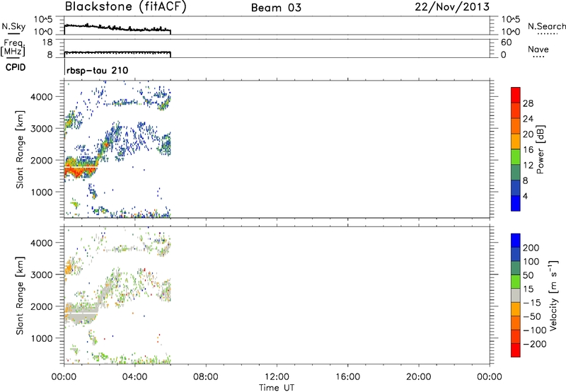566x392 pixels.
Task: Click the frequency trace line near 8 MHz
Action: [117, 52]
